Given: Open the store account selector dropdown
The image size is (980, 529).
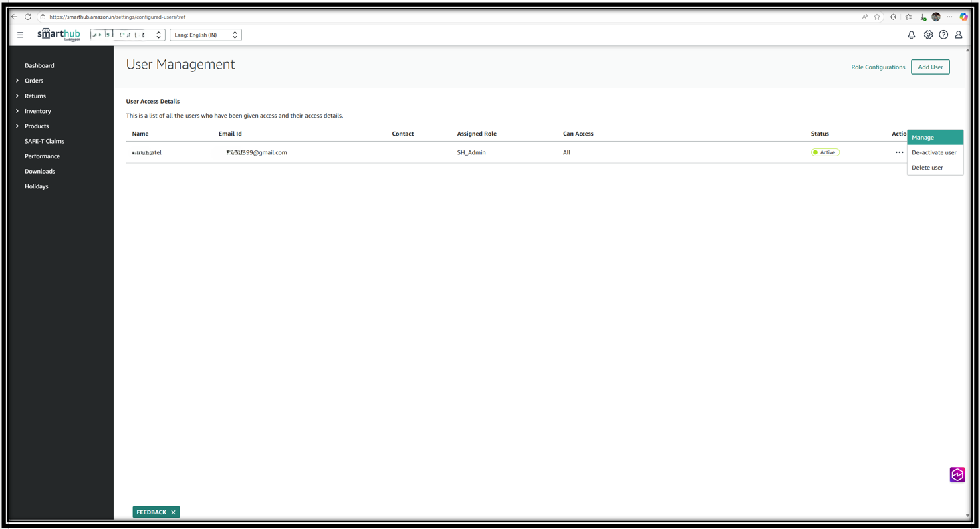Looking at the screenshot, I should click(x=127, y=35).
